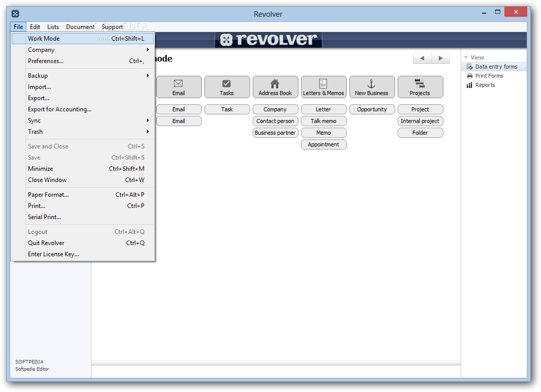This screenshot has width=541, height=392.
Task: Click the Task form button
Action: (x=227, y=109)
